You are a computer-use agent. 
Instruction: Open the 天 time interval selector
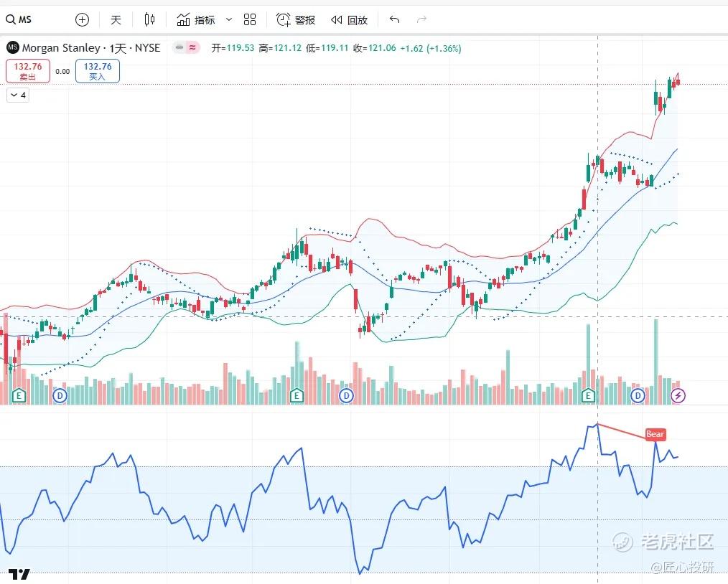(116, 19)
